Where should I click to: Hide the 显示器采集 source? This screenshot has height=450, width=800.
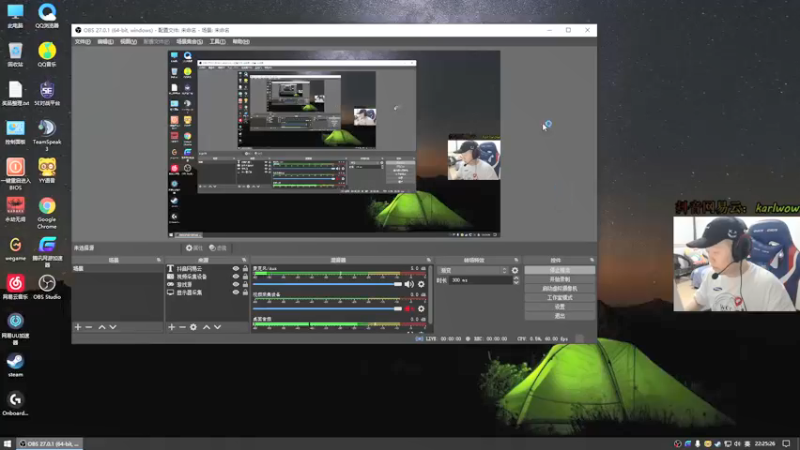(x=236, y=292)
